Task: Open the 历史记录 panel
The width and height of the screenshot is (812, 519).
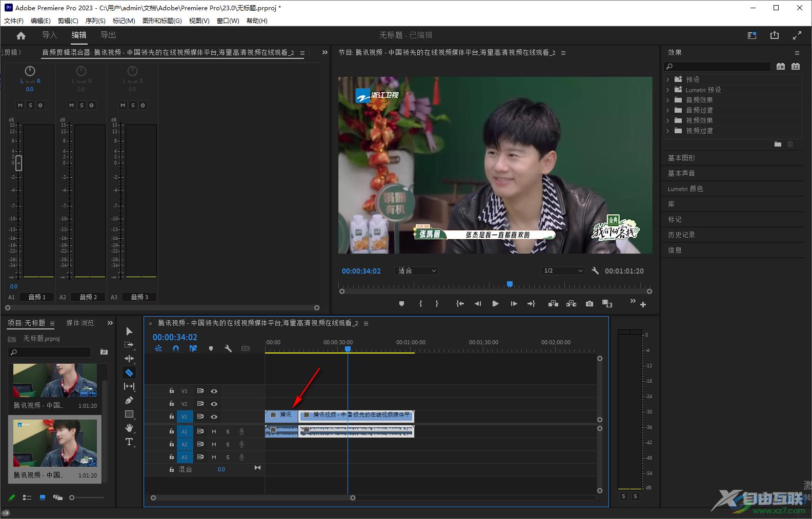Action: pyautogui.click(x=681, y=235)
